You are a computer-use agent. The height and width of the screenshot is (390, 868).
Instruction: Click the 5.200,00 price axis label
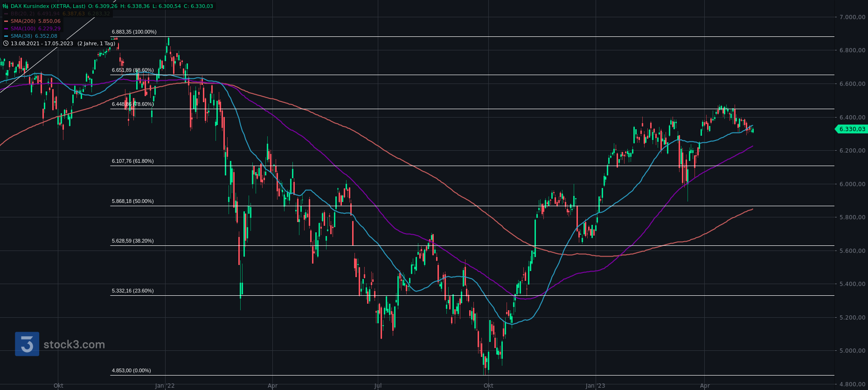(x=852, y=317)
